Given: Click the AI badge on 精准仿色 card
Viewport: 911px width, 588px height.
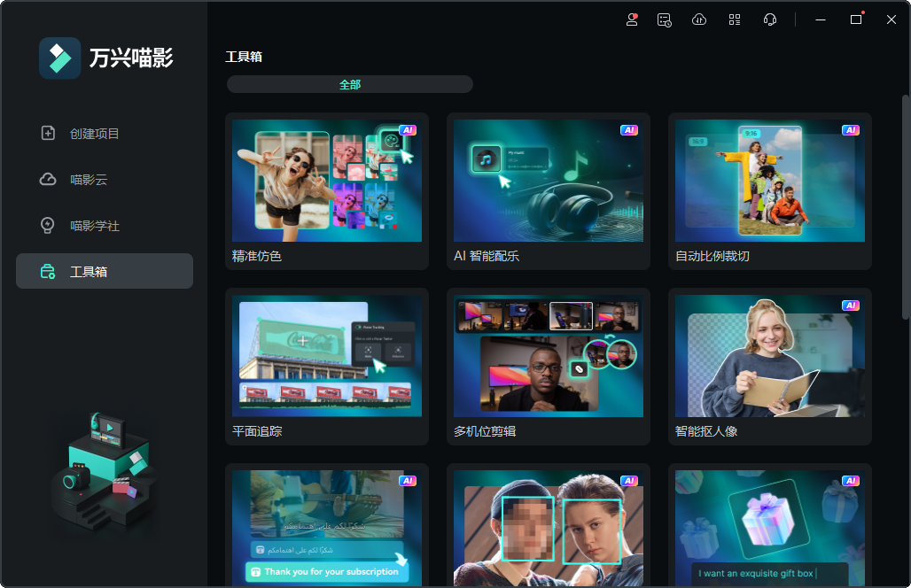Looking at the screenshot, I should (x=408, y=130).
